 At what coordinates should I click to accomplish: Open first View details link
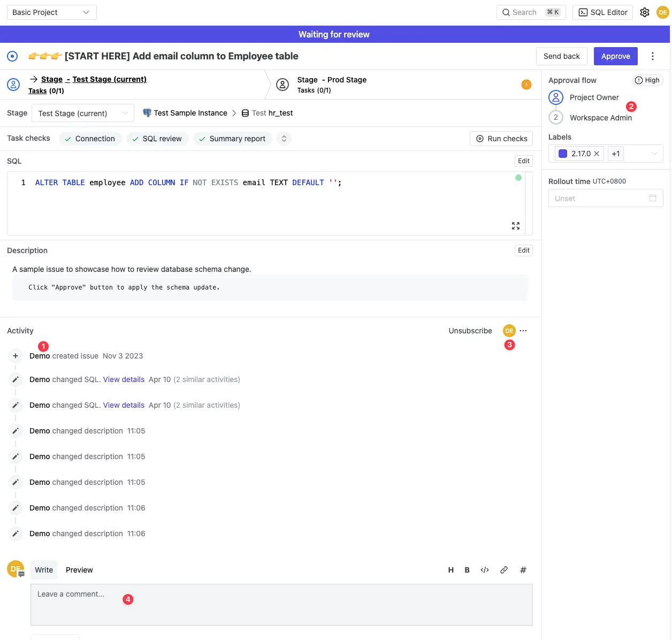[x=124, y=379]
